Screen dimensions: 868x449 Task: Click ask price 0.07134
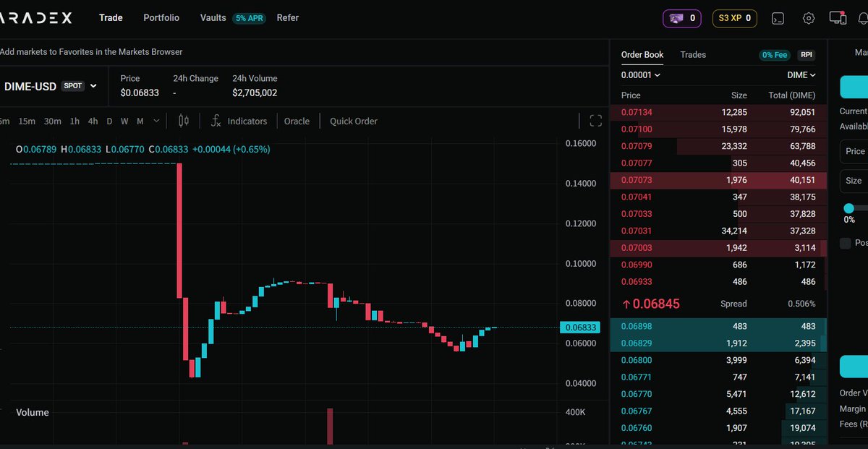[636, 112]
